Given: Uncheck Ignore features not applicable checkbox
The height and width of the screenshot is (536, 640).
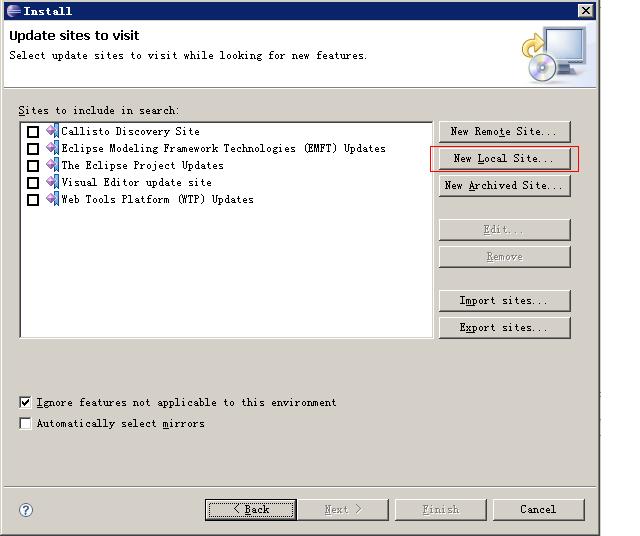Looking at the screenshot, I should click(25, 402).
